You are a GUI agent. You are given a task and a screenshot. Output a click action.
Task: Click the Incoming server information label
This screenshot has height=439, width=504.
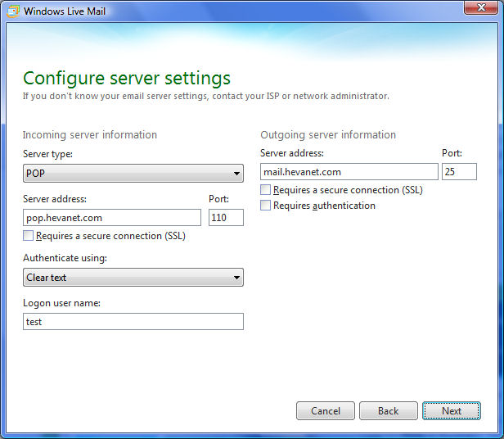[x=90, y=135]
